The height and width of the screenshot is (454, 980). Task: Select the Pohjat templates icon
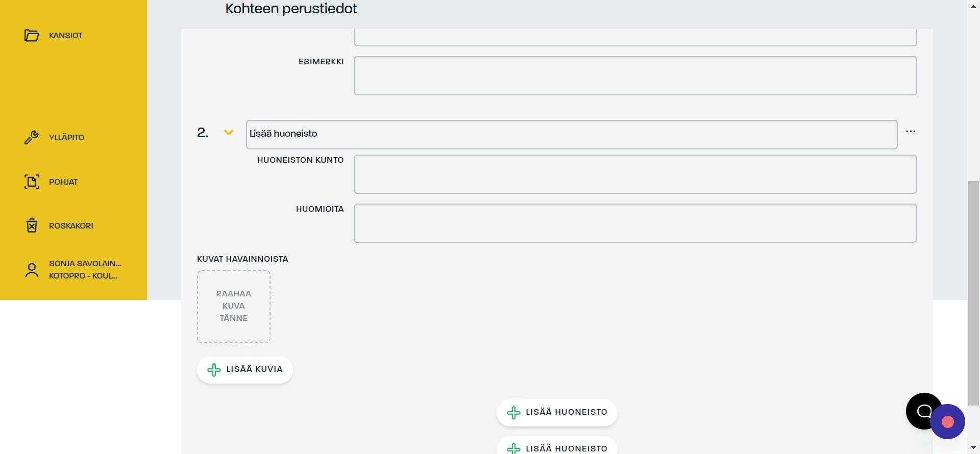[32, 182]
